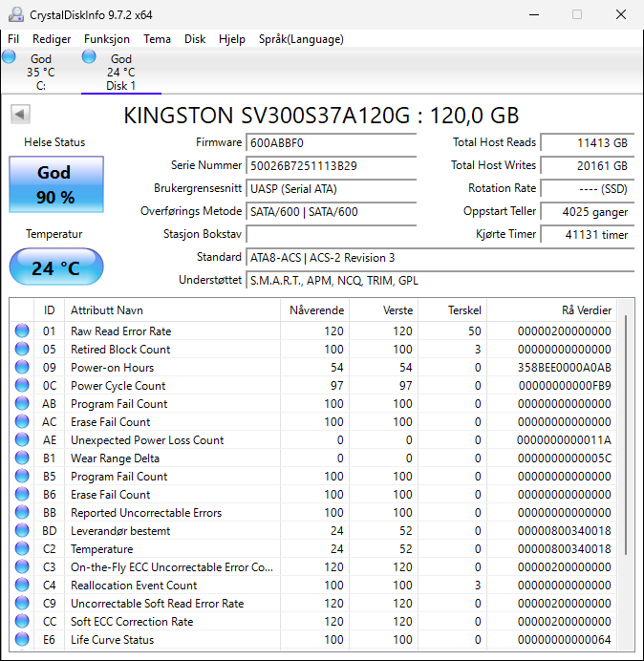This screenshot has width=644, height=661.
Task: Open the Disk menu
Action: [x=195, y=39]
